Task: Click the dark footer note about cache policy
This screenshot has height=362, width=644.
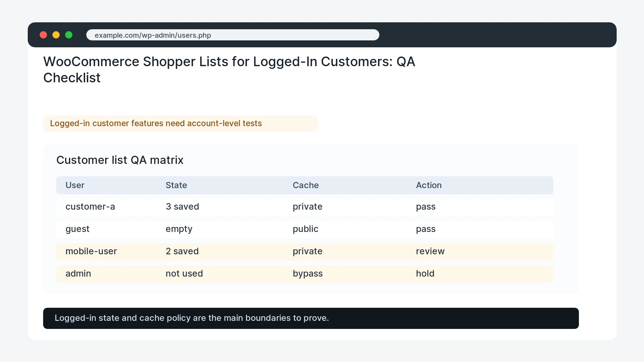Action: 311,319
